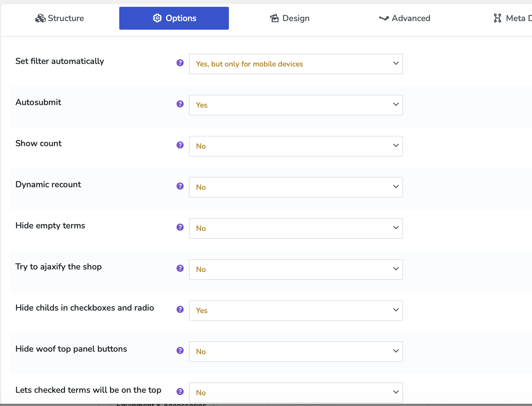Open help tooltip for Show count
532x406 pixels.
[180, 145]
